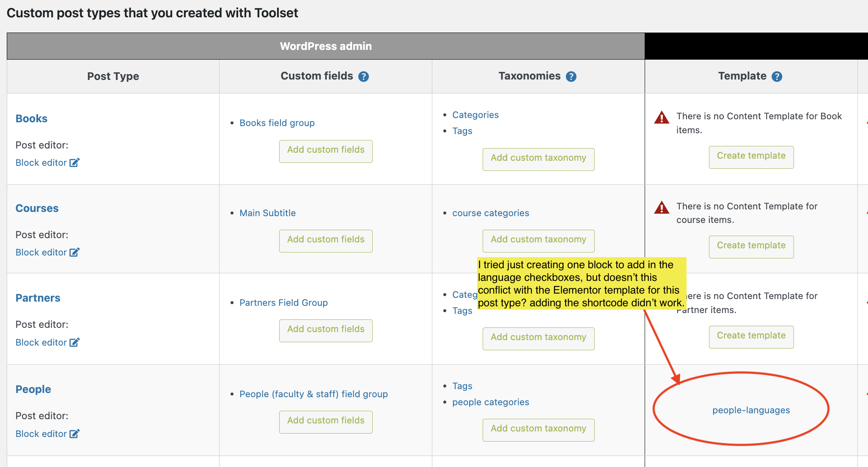868x467 pixels.
Task: Open the people categories taxonomy link
Action: tap(491, 402)
